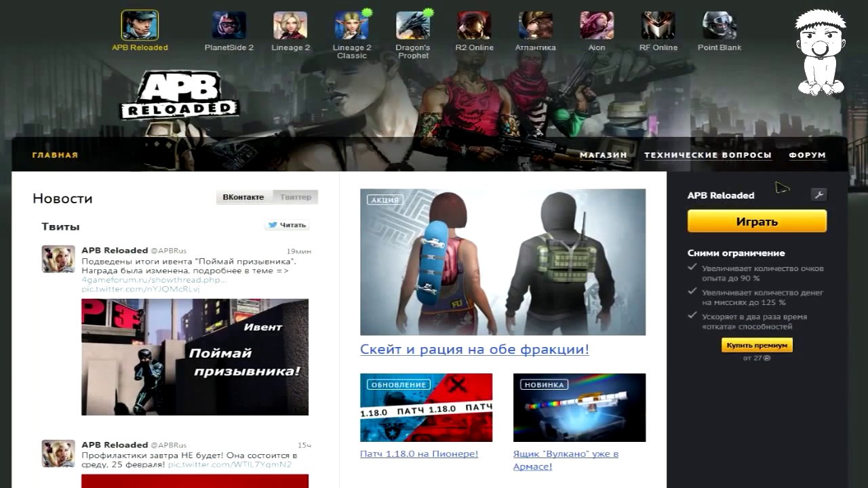This screenshot has height=488, width=868.
Task: Click the АКЦИЯ skate and radio banner image
Action: pyautogui.click(x=502, y=262)
